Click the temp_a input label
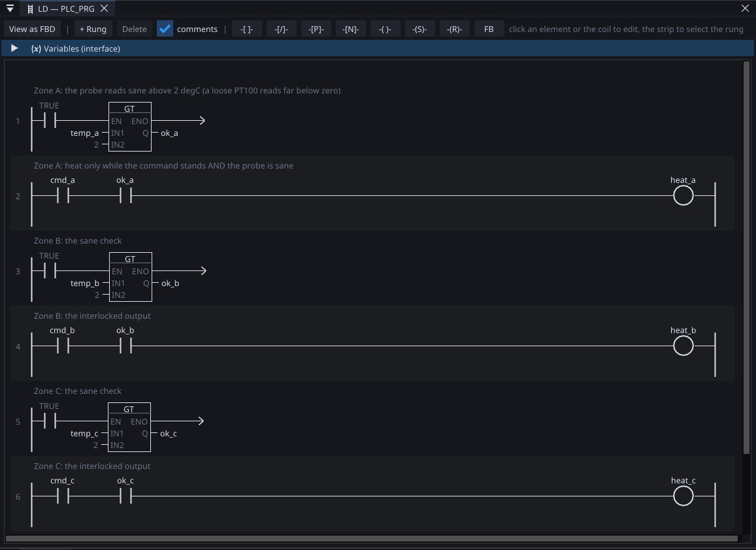Screen dimensions: 756x550 tap(84, 133)
